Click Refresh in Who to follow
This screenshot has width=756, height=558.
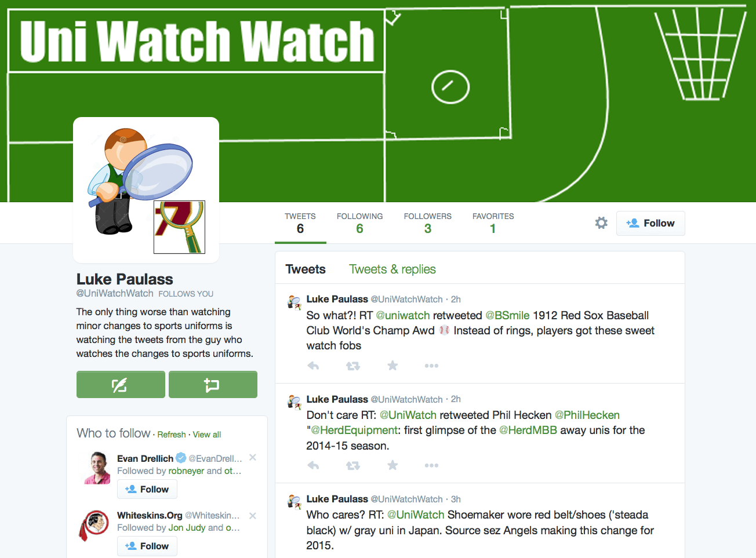(x=172, y=435)
